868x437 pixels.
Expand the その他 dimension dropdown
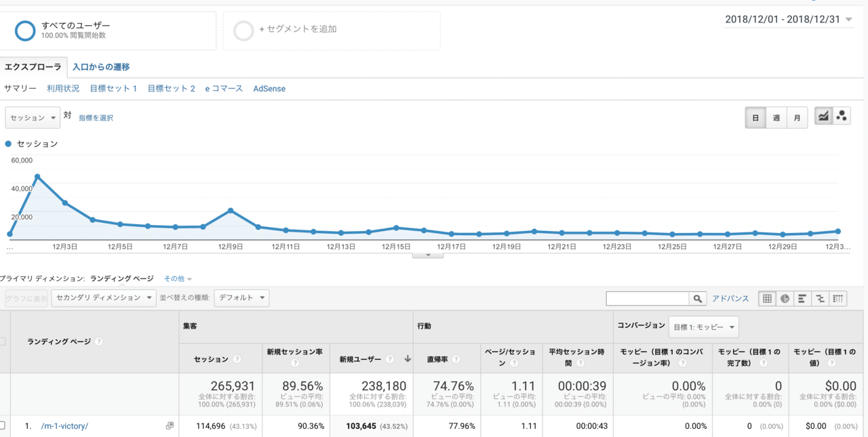pos(178,278)
